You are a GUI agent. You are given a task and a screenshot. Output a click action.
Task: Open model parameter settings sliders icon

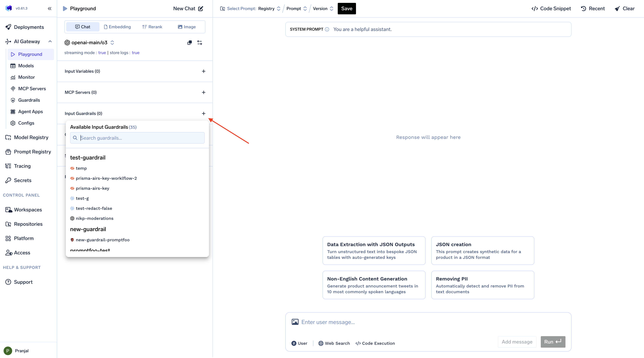[199, 43]
